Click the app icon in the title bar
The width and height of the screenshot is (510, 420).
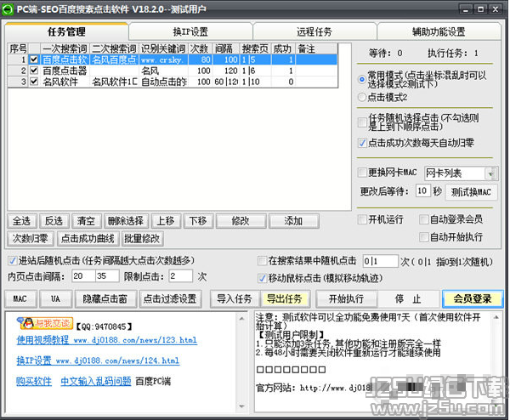[8, 8]
